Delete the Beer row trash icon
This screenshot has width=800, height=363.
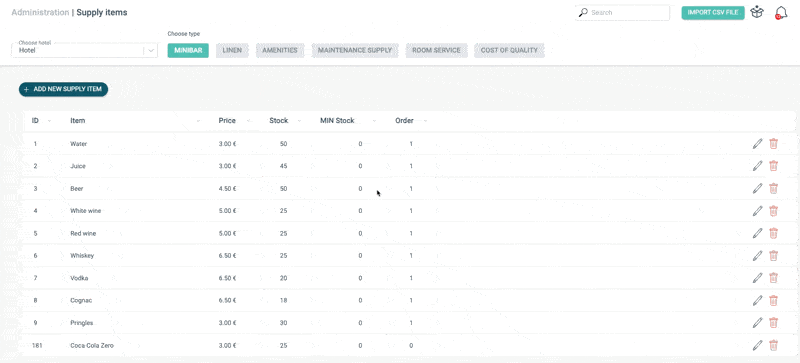[x=773, y=188]
